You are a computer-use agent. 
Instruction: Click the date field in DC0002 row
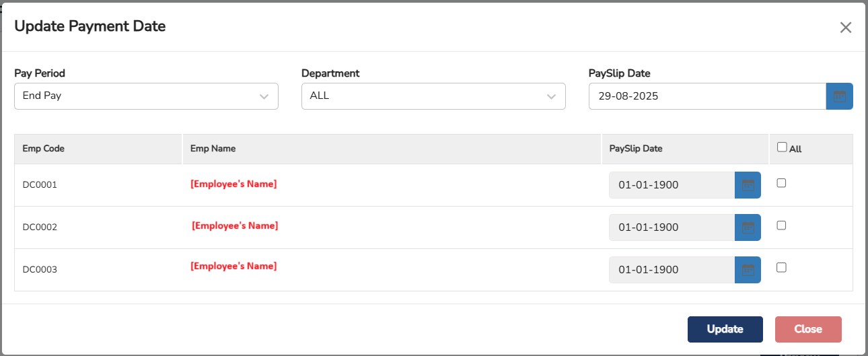coord(672,227)
